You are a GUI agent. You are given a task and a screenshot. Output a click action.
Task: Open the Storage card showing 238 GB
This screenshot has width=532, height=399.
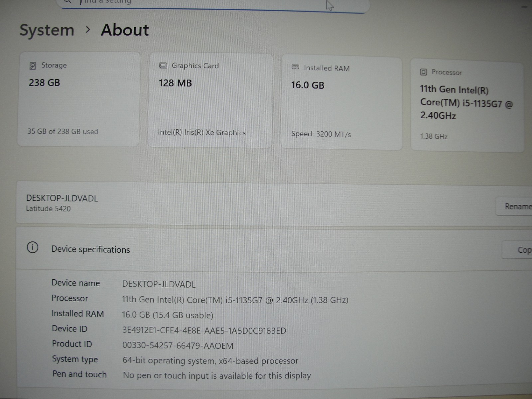pyautogui.click(x=78, y=99)
